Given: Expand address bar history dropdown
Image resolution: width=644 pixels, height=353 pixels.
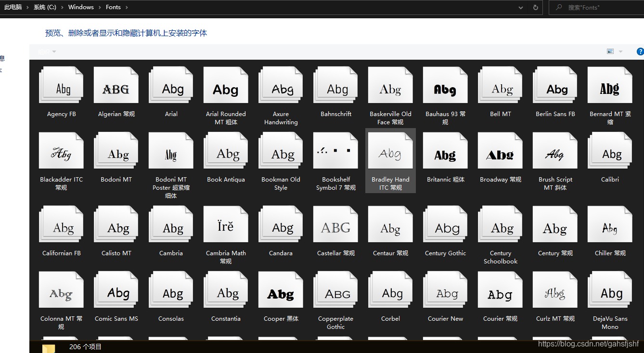Looking at the screenshot, I should 521,7.
